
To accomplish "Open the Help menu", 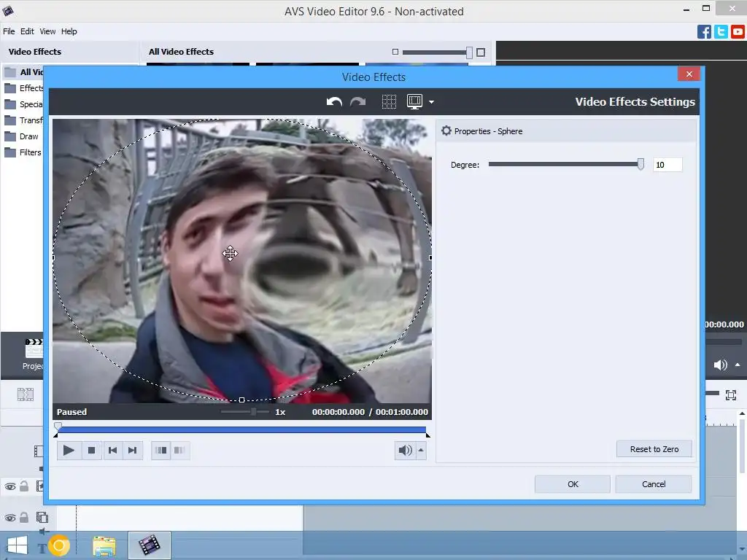I will point(69,31).
